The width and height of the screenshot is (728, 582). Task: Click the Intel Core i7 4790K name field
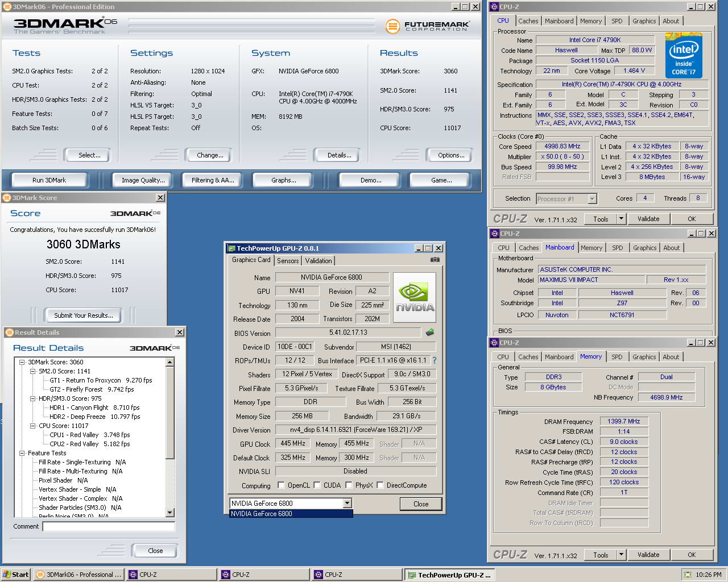click(x=595, y=40)
